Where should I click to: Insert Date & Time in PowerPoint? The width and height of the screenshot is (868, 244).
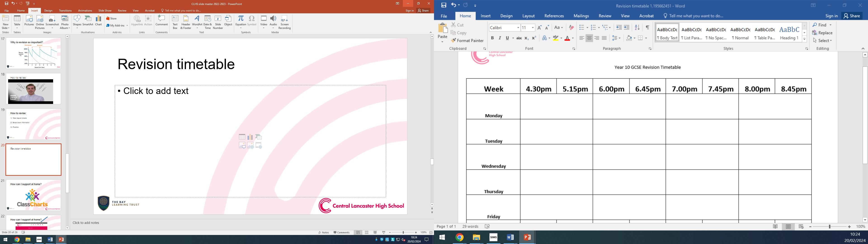coord(208,22)
